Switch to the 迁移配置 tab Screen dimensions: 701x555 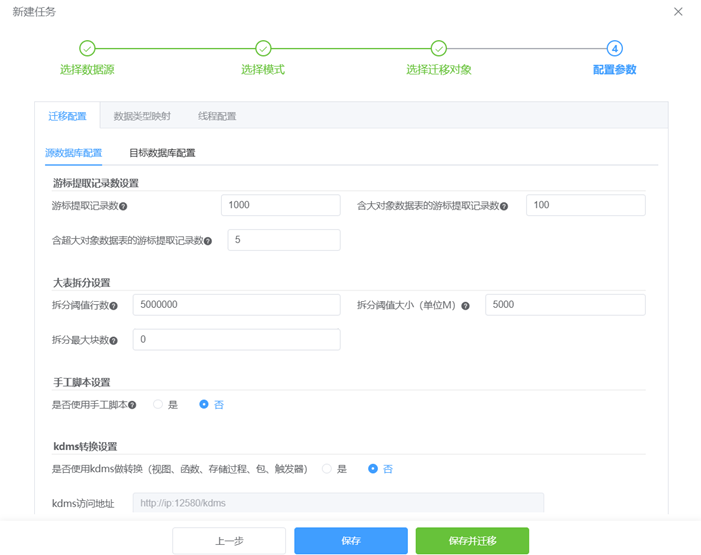[67, 116]
